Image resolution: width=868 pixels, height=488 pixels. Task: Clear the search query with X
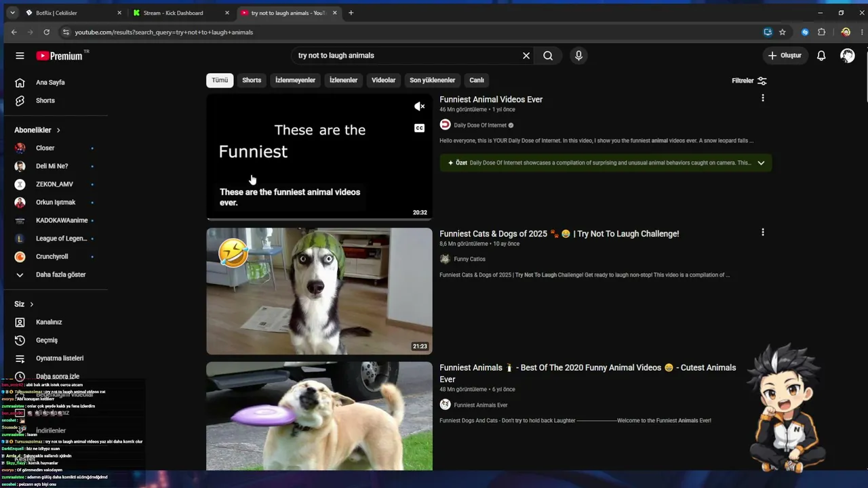[526, 56]
